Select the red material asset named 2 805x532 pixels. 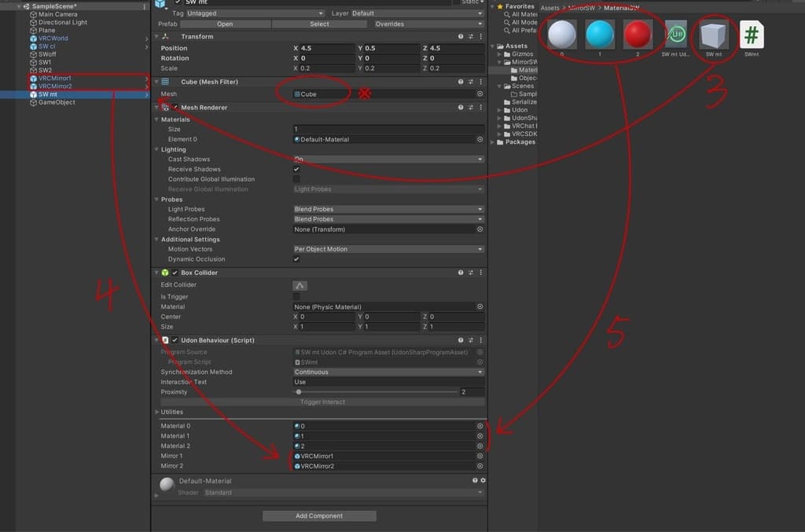638,35
